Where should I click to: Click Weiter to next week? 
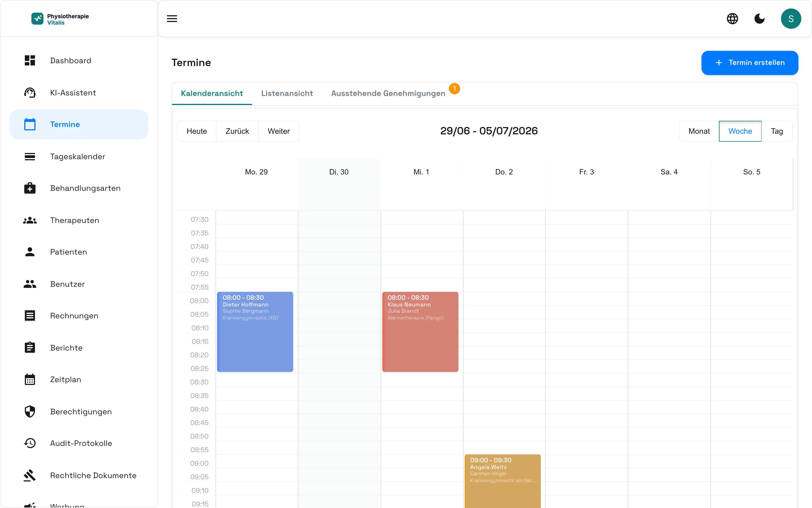point(279,131)
